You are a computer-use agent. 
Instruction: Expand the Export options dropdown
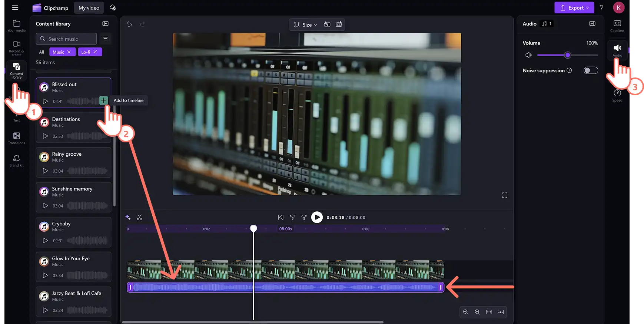587,8
